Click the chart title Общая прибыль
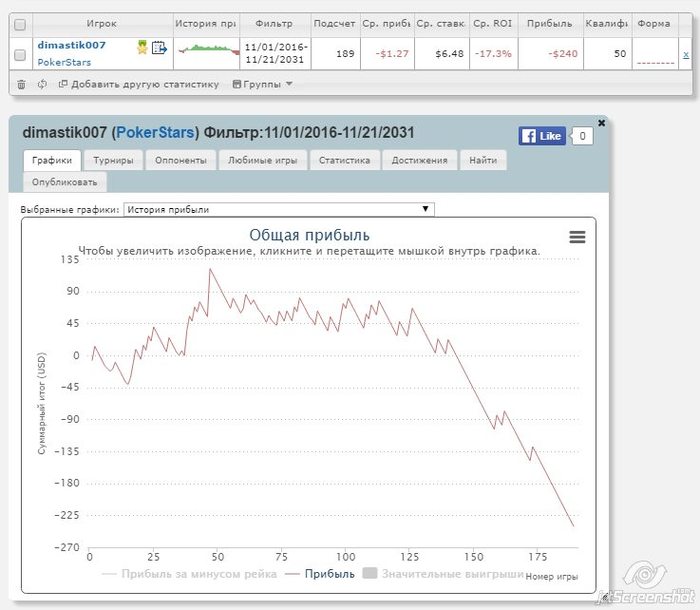This screenshot has height=610, width=700. point(309,235)
